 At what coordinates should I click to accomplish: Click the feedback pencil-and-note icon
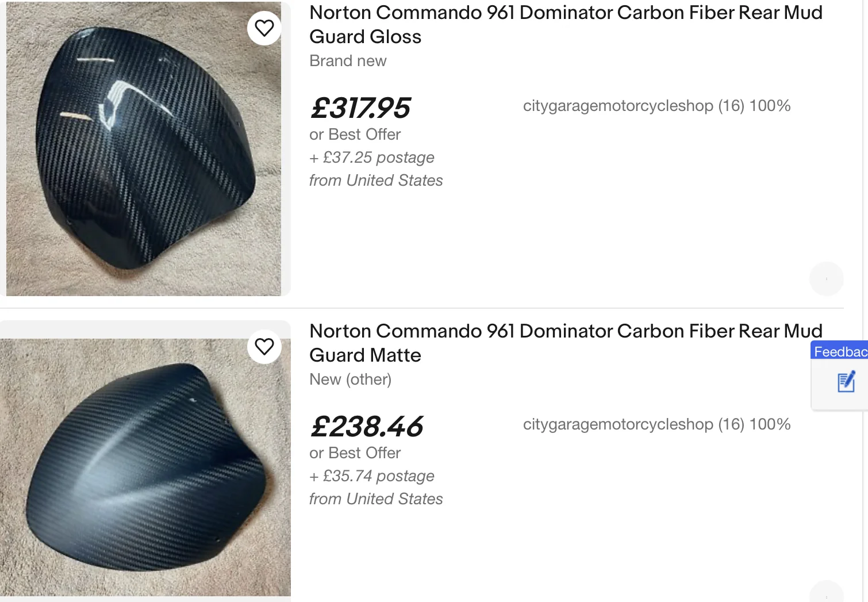(846, 382)
